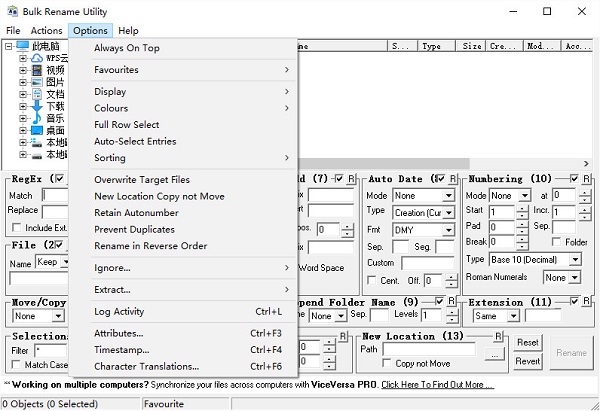Click the Size column header
Viewport: 600px width, 411px height.
click(x=471, y=46)
